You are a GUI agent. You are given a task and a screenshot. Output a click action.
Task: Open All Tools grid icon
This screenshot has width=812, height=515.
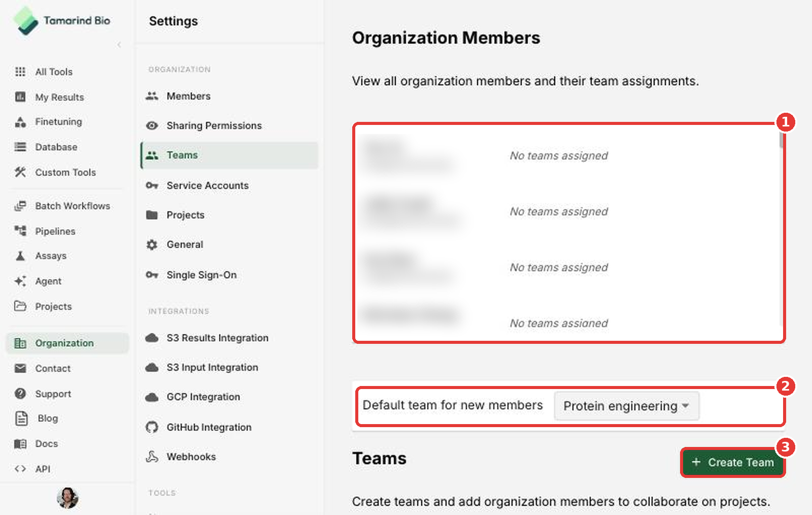pos(20,72)
